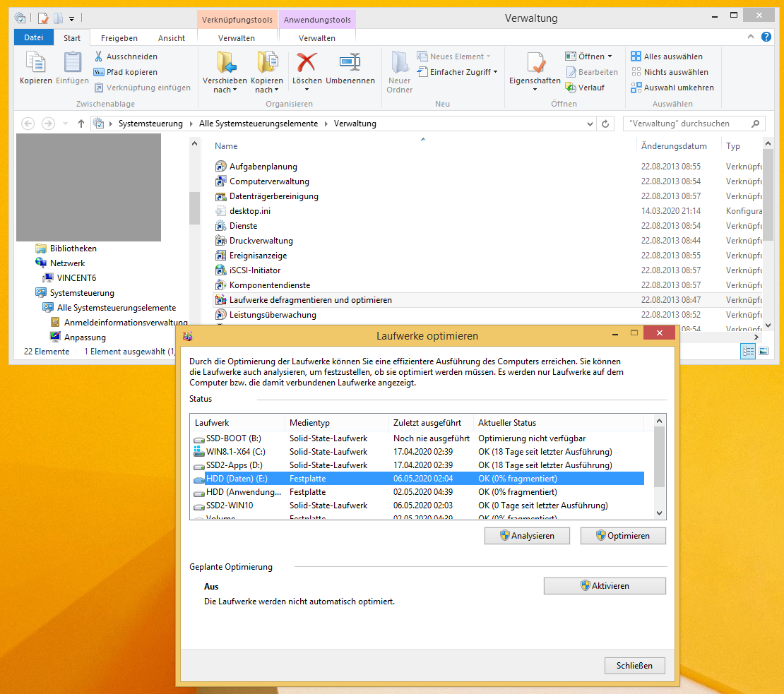Click the Analysieren button

[527, 536]
